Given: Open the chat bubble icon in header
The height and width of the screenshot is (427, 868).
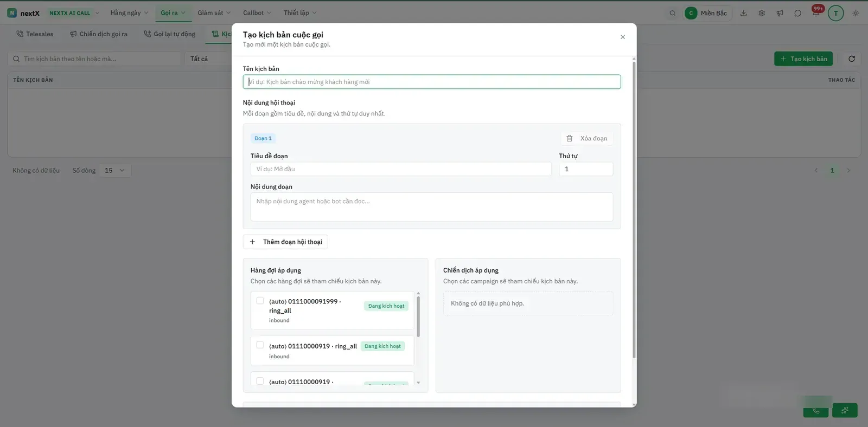Looking at the screenshot, I should tap(797, 13).
